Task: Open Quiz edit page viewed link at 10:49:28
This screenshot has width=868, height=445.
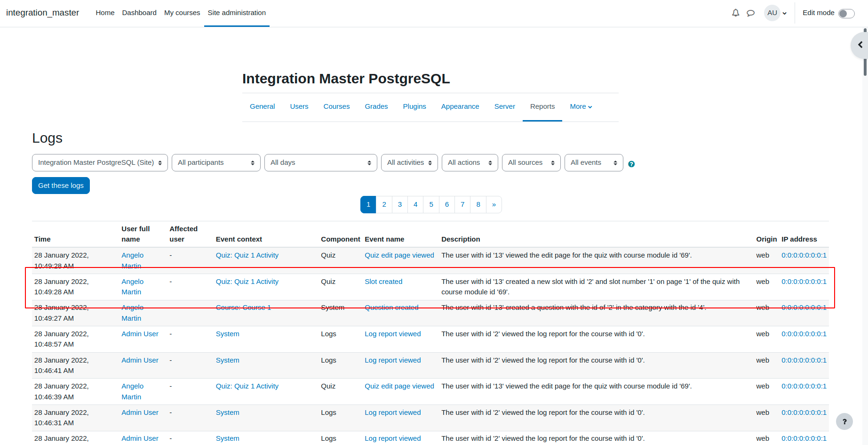Action: (399, 255)
